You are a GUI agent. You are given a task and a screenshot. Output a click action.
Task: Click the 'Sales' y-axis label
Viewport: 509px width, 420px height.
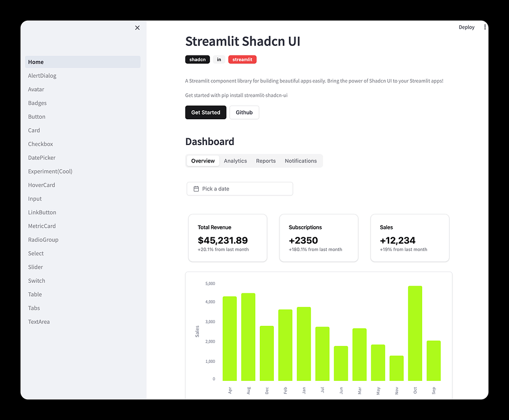(197, 332)
